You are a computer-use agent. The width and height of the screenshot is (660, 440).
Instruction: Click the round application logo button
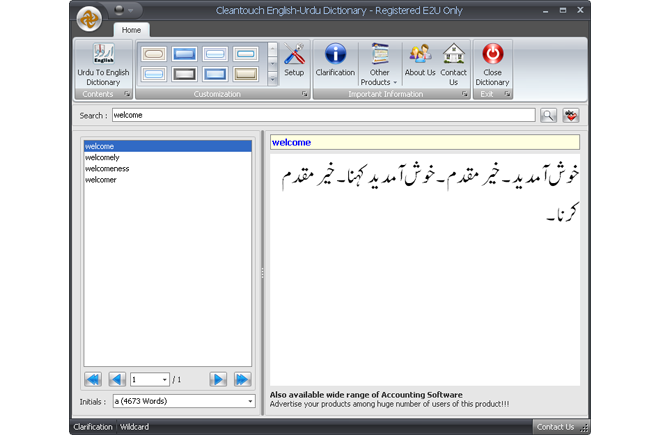click(89, 19)
